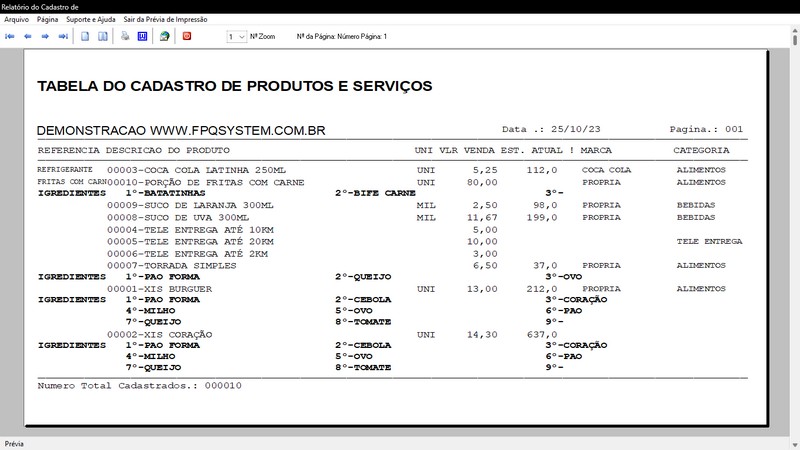Click the vertical scrollbar thumb
The width and height of the screenshot is (800, 450).
point(795,40)
